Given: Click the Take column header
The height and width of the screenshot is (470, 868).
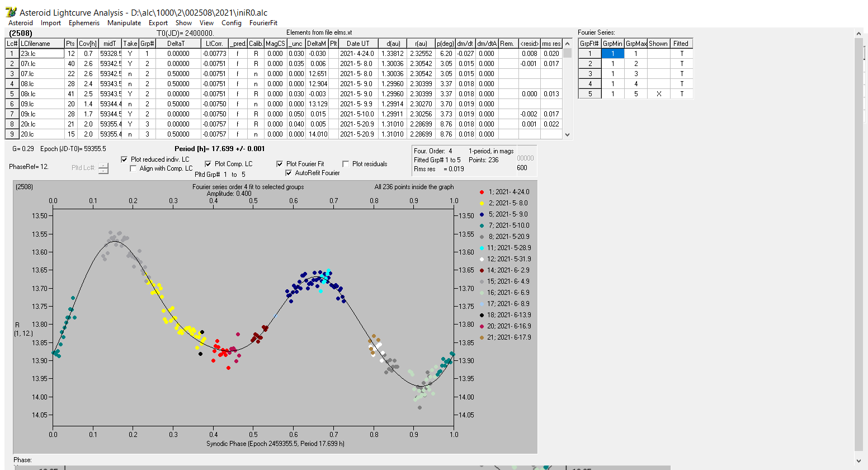Looking at the screenshot, I should tap(130, 44).
